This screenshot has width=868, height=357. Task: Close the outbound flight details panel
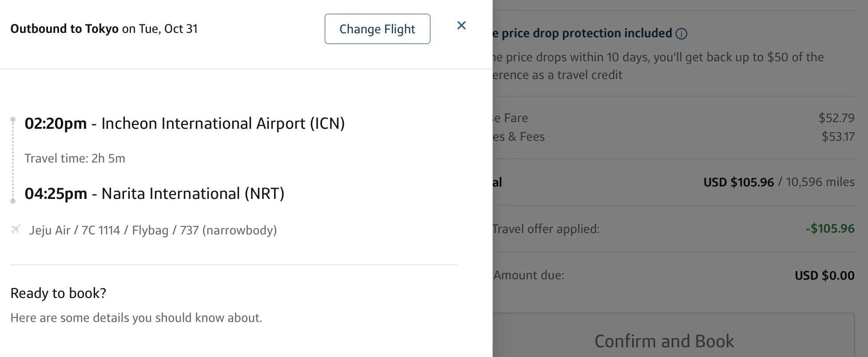(x=462, y=26)
